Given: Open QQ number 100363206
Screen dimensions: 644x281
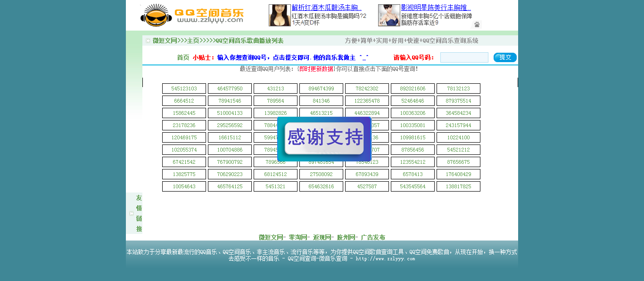Looking at the screenshot, I should point(413,113).
